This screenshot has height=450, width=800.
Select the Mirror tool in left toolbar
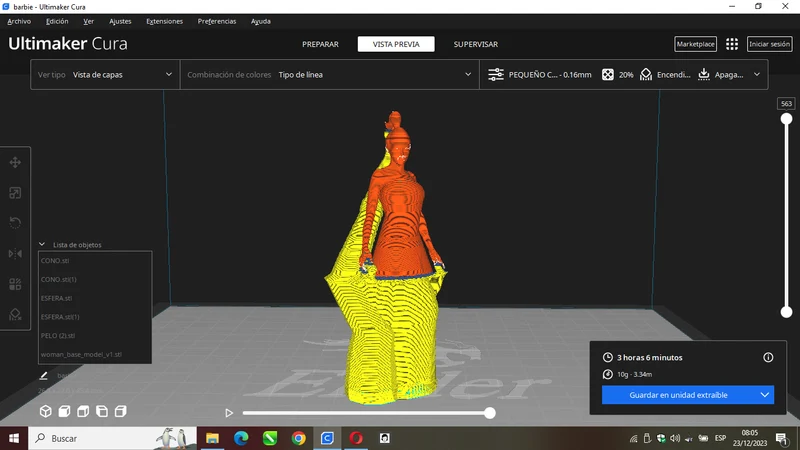click(x=15, y=254)
